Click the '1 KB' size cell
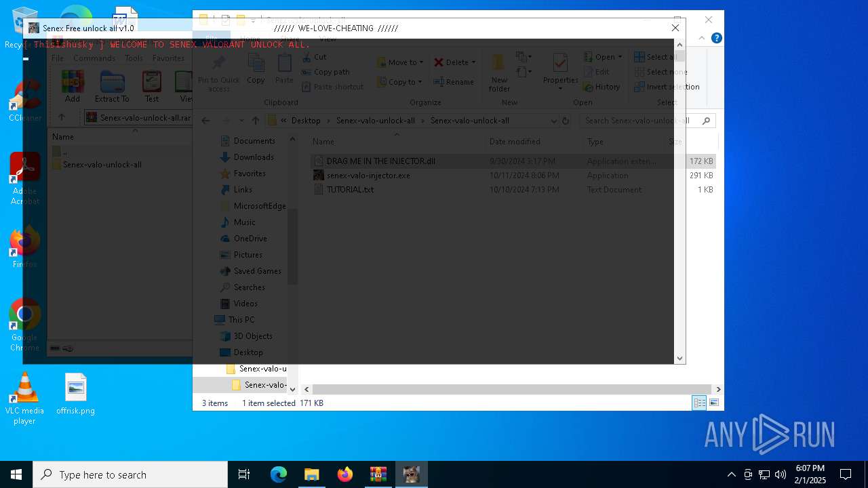 coord(705,190)
